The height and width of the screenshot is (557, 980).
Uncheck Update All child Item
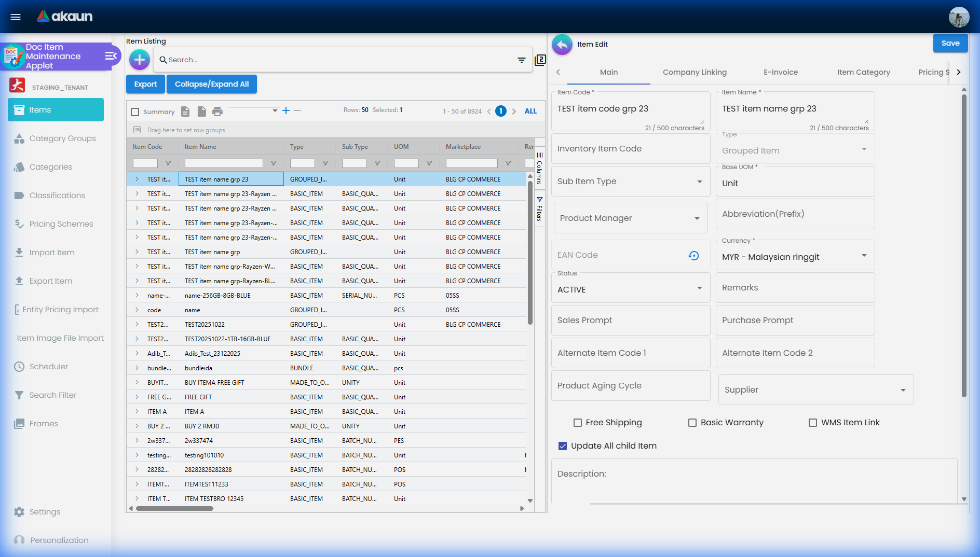click(563, 446)
